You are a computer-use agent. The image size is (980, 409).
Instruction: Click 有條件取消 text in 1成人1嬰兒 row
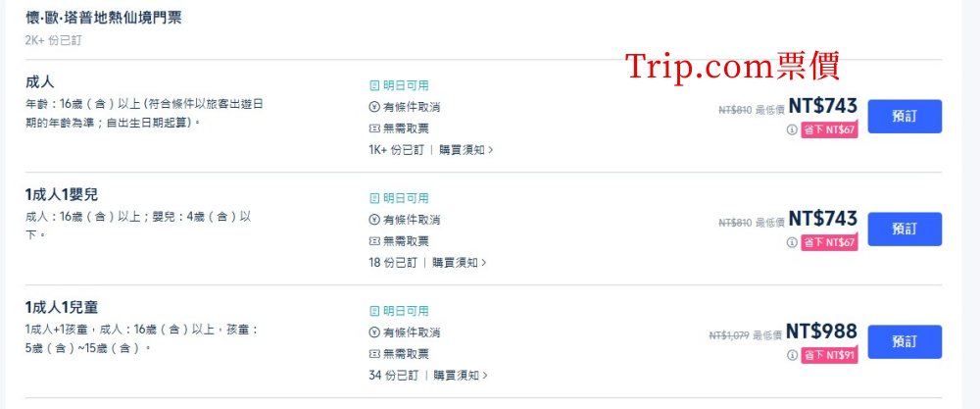[412, 220]
